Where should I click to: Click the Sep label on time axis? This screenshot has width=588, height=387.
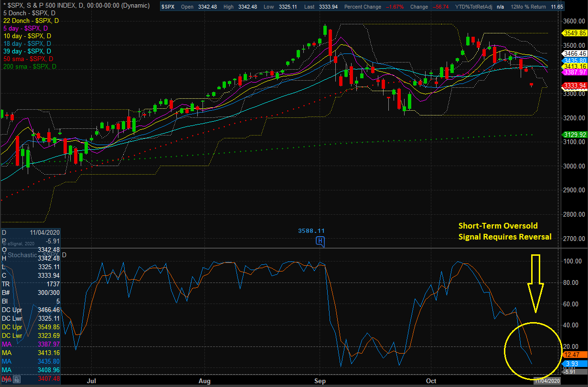(320, 381)
